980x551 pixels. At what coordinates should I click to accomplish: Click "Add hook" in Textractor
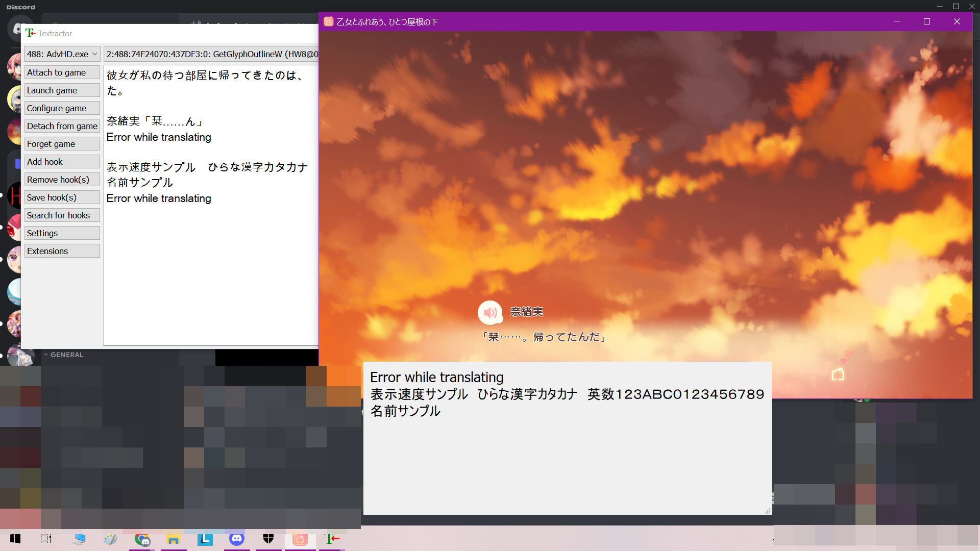coord(62,161)
